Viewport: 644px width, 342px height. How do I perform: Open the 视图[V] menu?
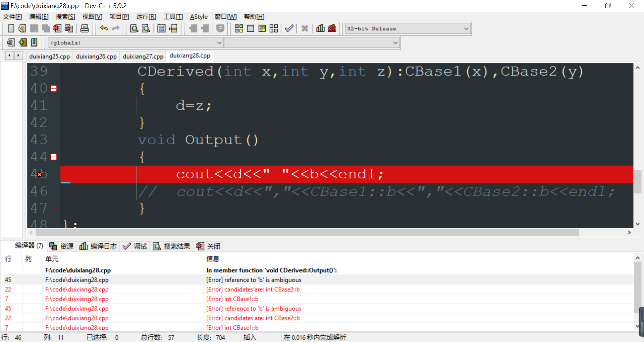coord(92,17)
